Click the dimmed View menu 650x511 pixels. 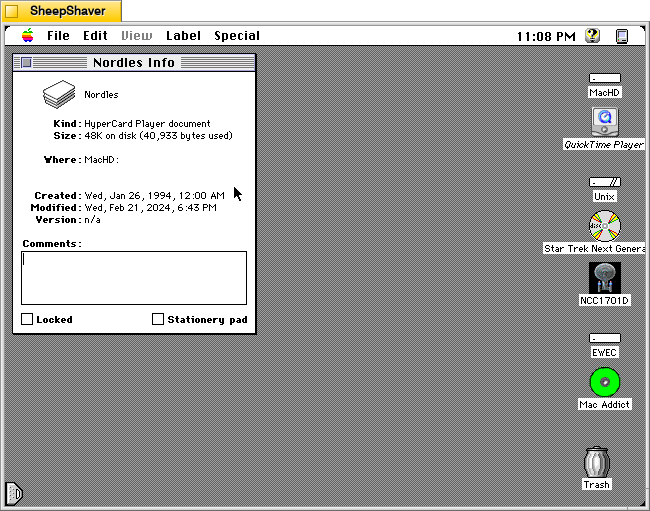(137, 36)
